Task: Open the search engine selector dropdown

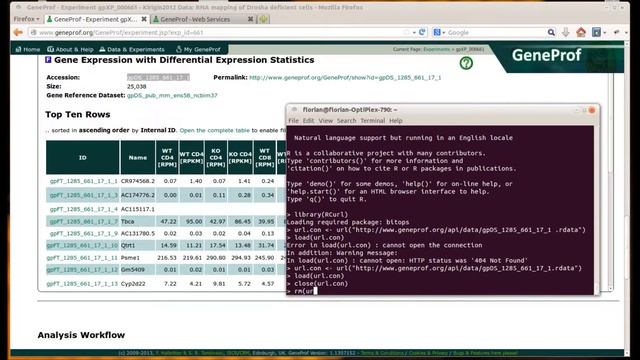Action: (x=439, y=32)
